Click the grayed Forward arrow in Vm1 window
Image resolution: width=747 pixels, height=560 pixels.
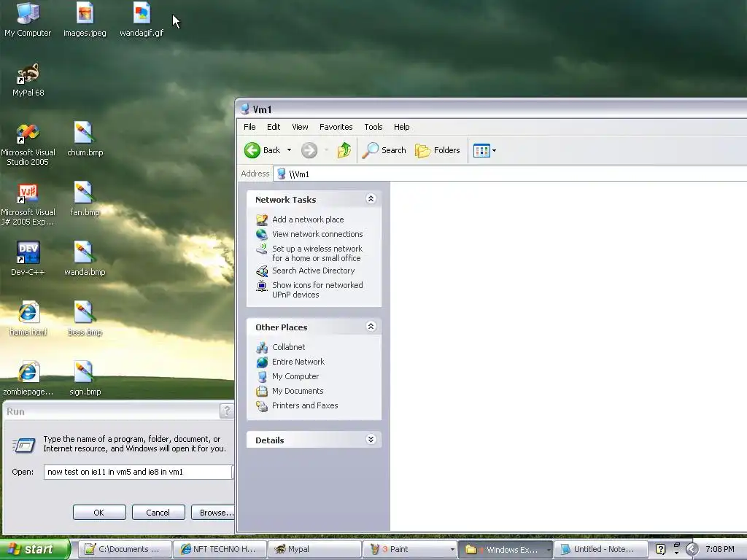click(309, 150)
